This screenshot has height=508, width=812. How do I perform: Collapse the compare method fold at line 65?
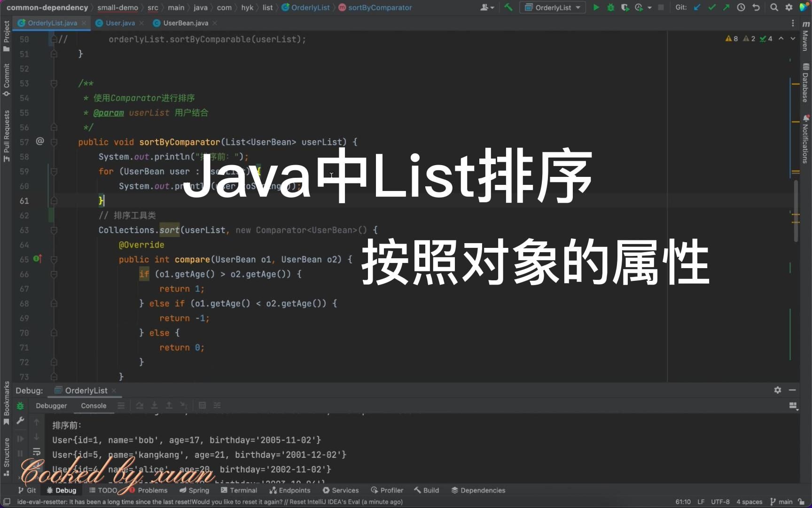click(x=54, y=260)
